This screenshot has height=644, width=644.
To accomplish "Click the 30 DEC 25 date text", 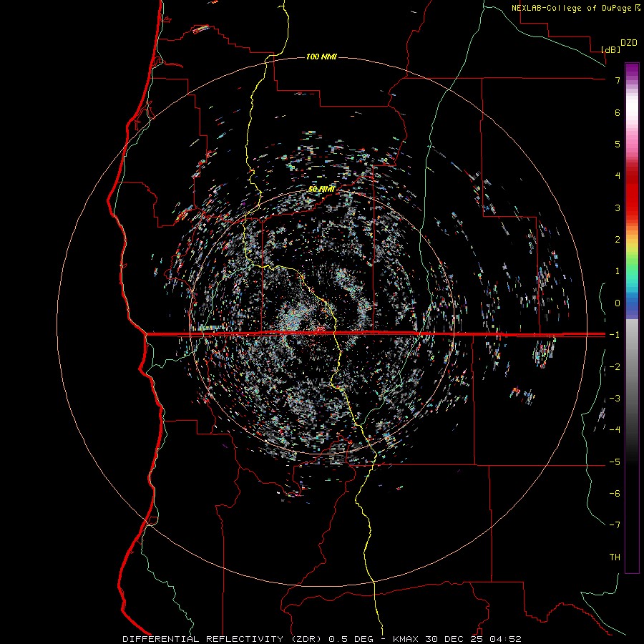I will (x=454, y=639).
